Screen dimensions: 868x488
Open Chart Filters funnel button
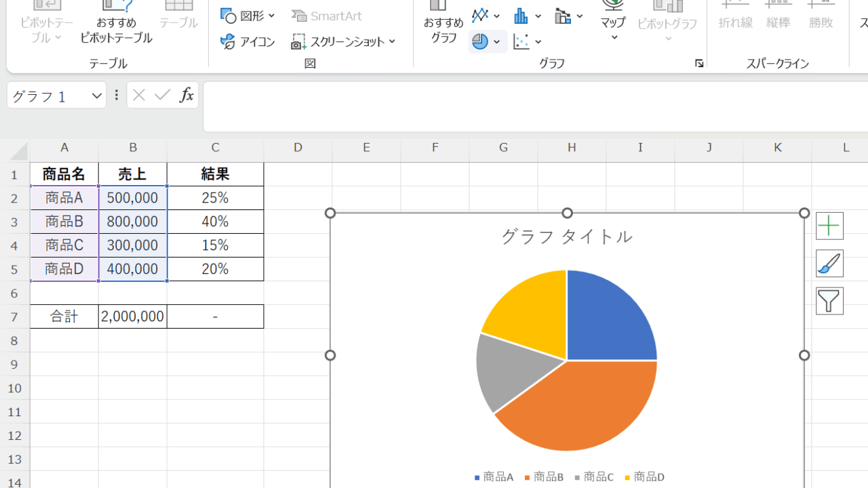(x=829, y=301)
